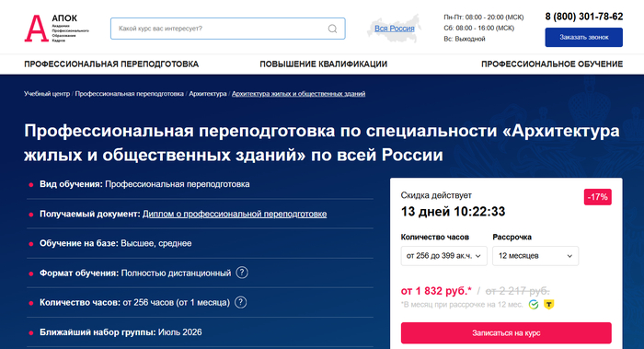The image size is (644, 349).
Task: Click the Russia map region icon
Action: [x=394, y=29]
